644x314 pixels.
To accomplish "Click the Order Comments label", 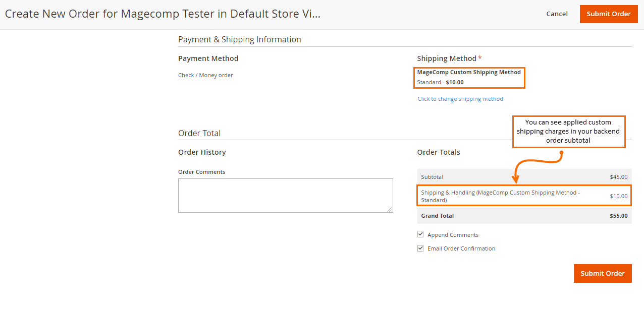I will 201,172.
